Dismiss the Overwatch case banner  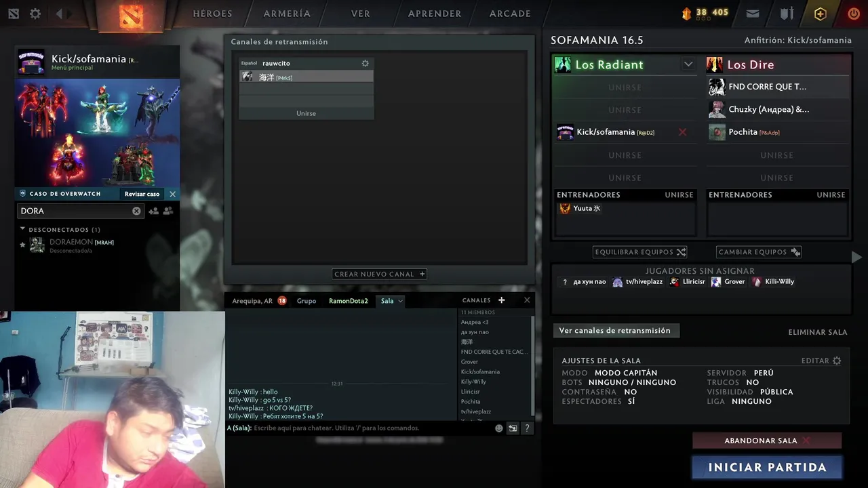point(172,194)
